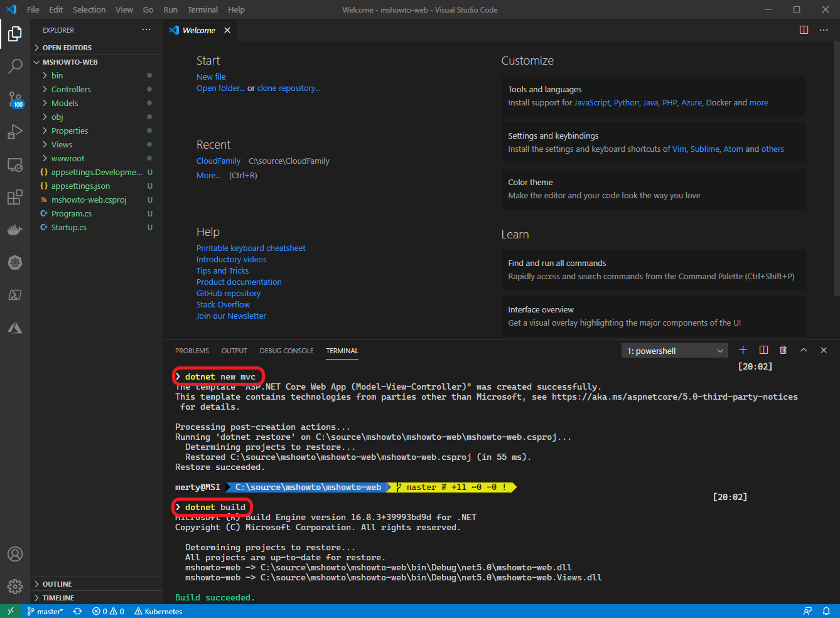The height and width of the screenshot is (618, 840).
Task: Open editor more actions ellipsis
Action: click(x=824, y=29)
